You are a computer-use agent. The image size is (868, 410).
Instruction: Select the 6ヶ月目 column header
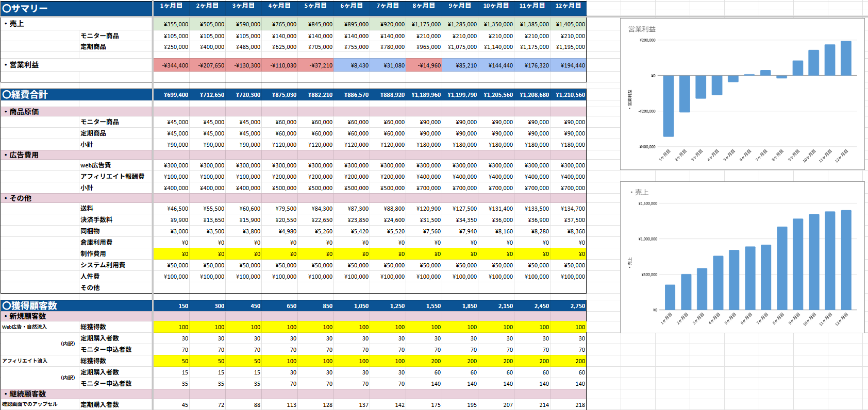[352, 6]
